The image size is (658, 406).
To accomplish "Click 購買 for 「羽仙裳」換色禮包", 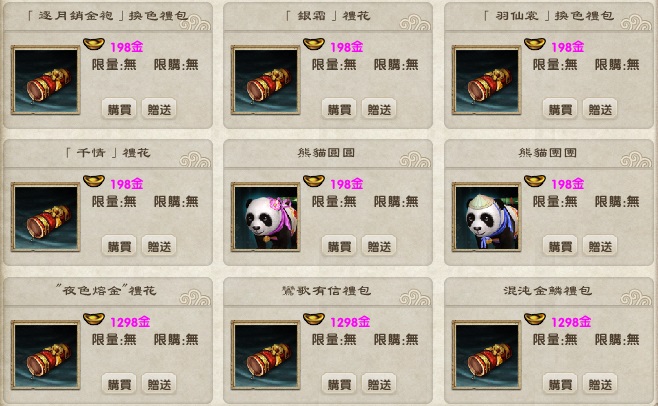I will coord(560,109).
